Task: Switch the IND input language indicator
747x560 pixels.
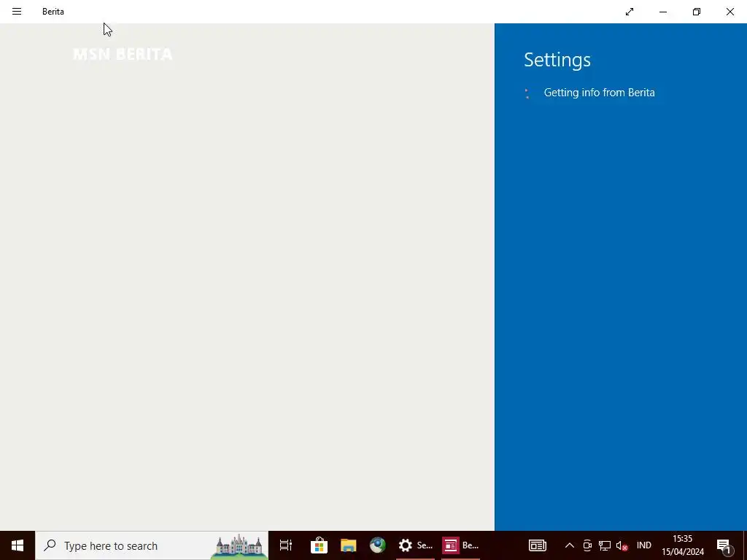Action: (x=643, y=545)
